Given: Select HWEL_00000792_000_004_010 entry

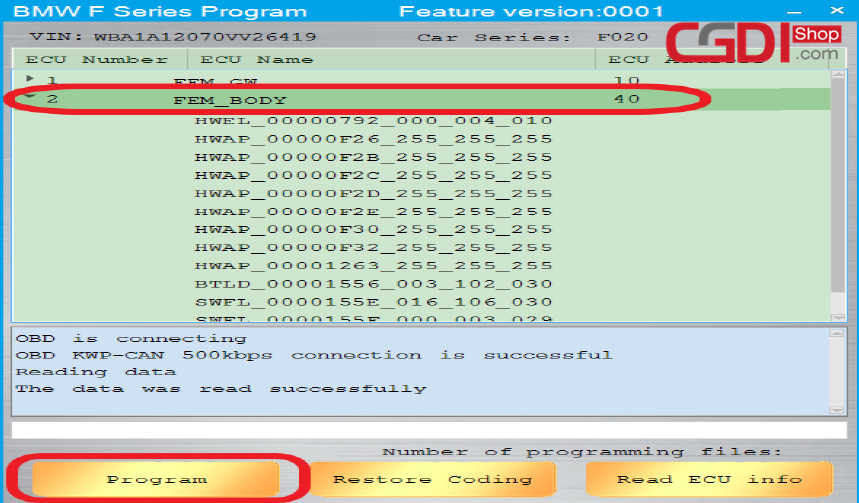Looking at the screenshot, I should [373, 121].
